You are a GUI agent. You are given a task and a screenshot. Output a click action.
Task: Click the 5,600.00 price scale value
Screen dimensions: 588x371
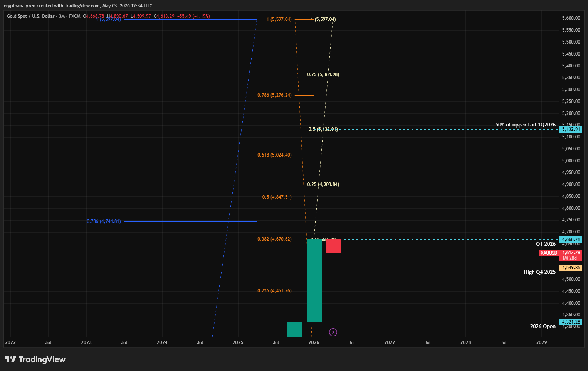click(571, 18)
